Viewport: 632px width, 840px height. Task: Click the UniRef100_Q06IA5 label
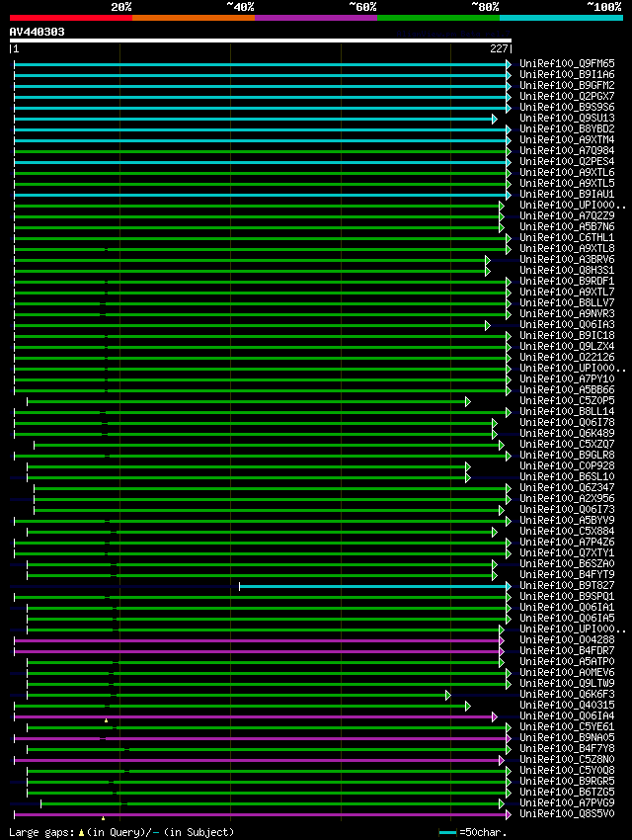pyautogui.click(x=567, y=619)
